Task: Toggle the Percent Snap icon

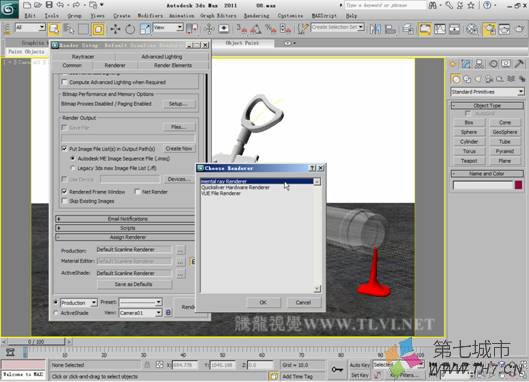Action: 270,29
